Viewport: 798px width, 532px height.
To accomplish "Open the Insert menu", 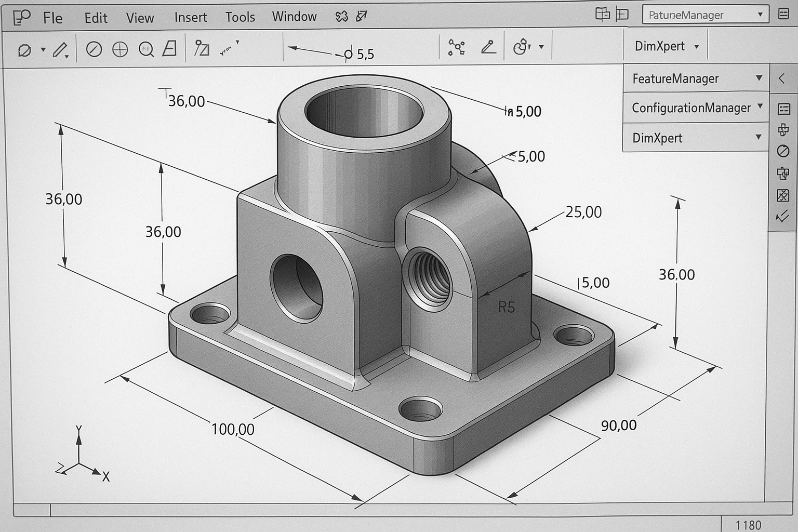I will 190,17.
